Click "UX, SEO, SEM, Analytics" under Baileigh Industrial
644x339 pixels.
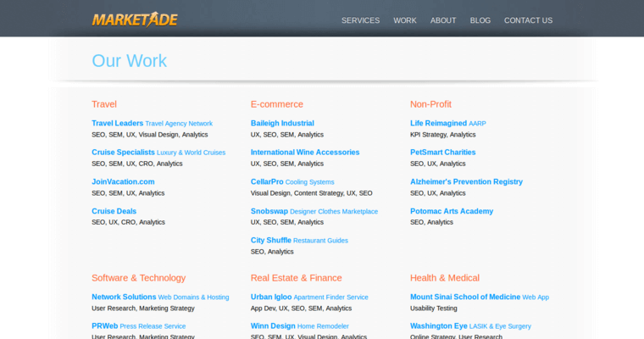click(287, 135)
